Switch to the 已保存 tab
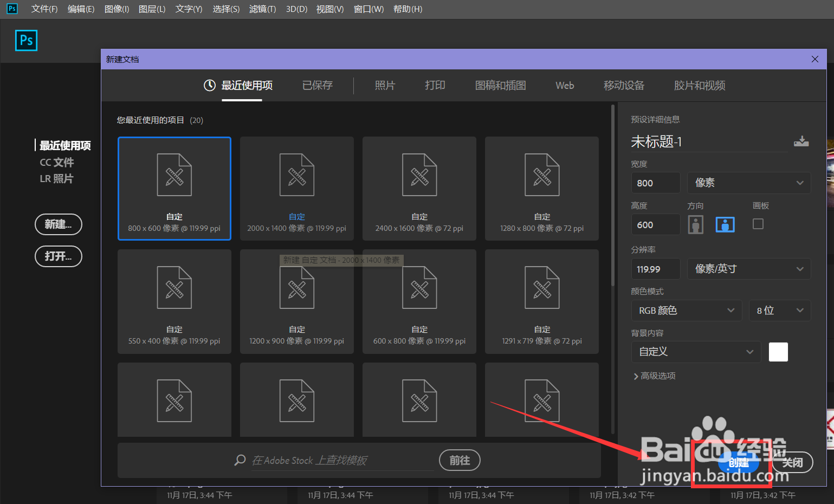834x504 pixels. click(x=318, y=85)
